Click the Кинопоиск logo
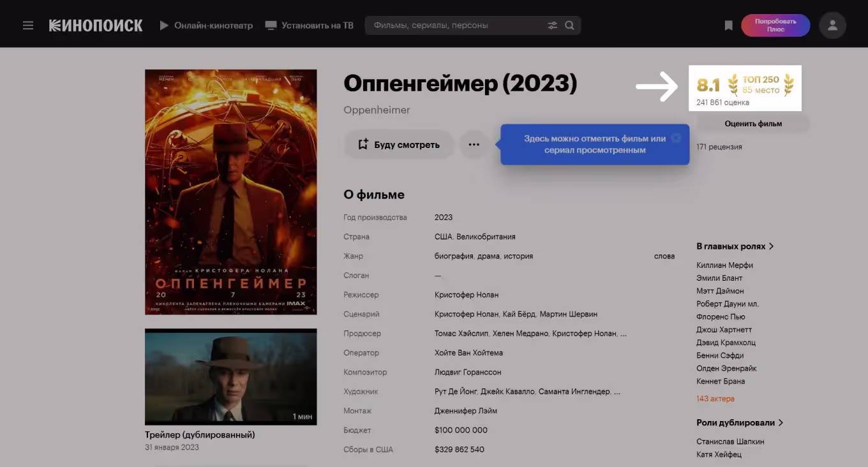 point(96,26)
